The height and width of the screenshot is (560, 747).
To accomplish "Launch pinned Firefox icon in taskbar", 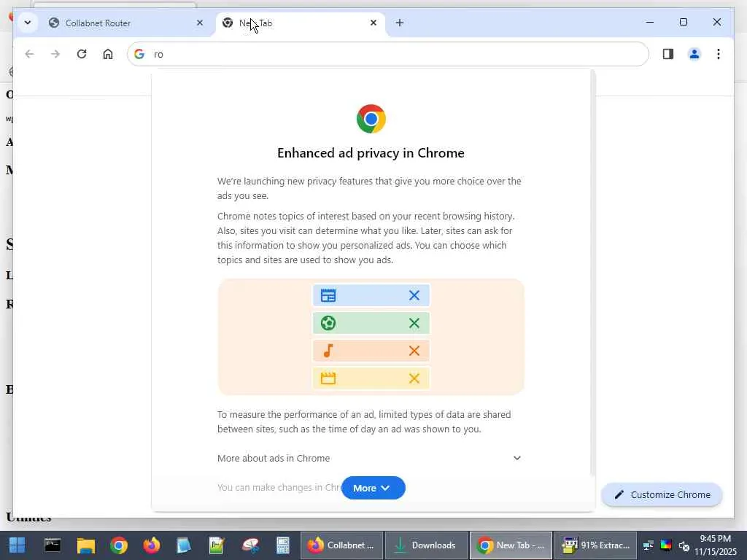I will coord(152,545).
